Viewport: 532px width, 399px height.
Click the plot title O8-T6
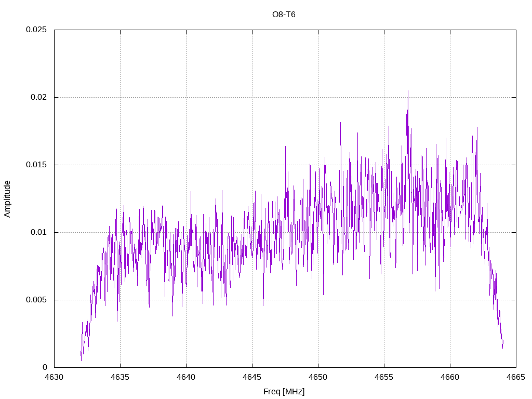pyautogui.click(x=284, y=15)
